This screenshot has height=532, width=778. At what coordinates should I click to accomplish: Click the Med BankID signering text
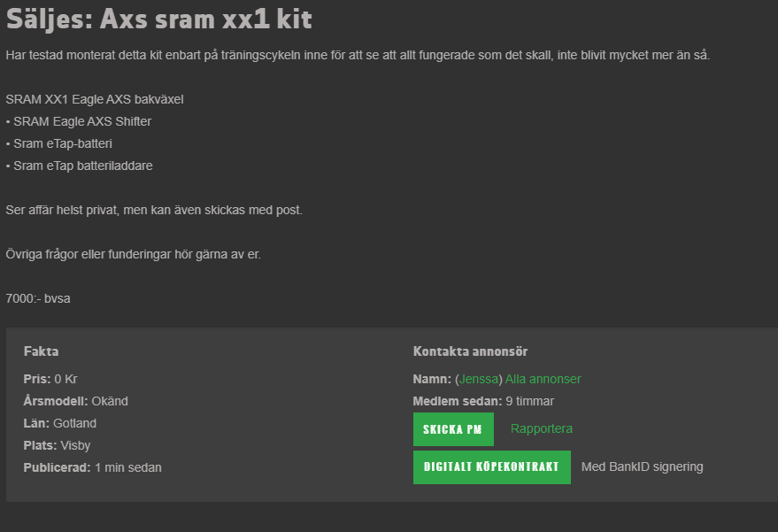[642, 467]
